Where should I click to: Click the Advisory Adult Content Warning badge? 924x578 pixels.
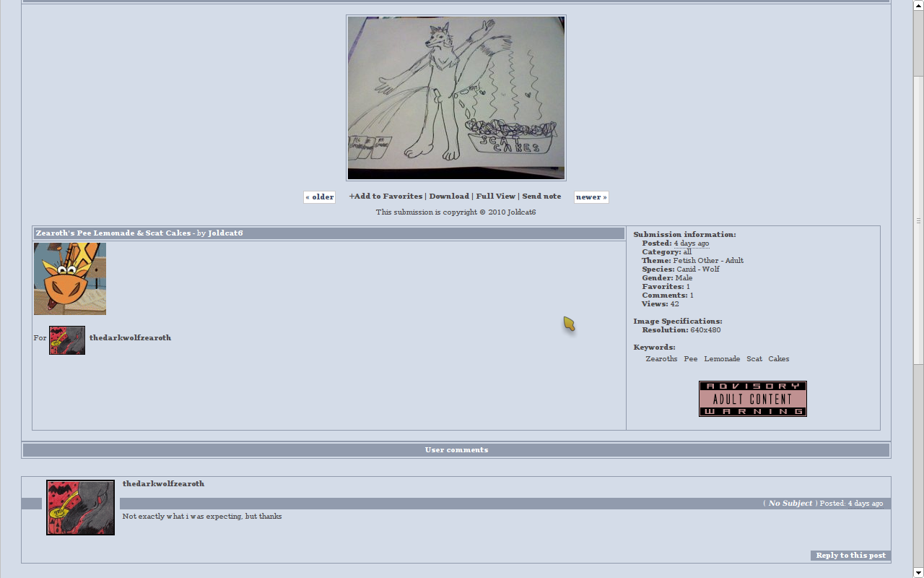click(x=752, y=399)
